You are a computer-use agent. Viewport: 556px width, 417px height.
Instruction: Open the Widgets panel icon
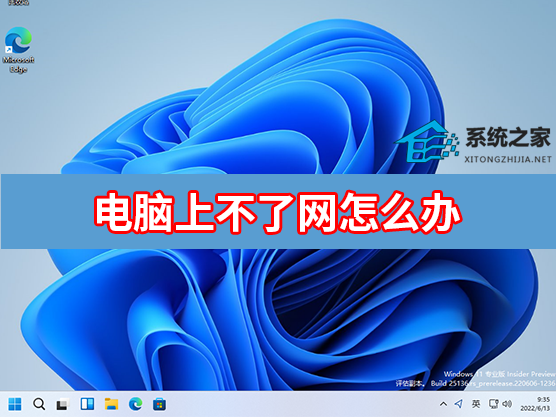click(87, 404)
